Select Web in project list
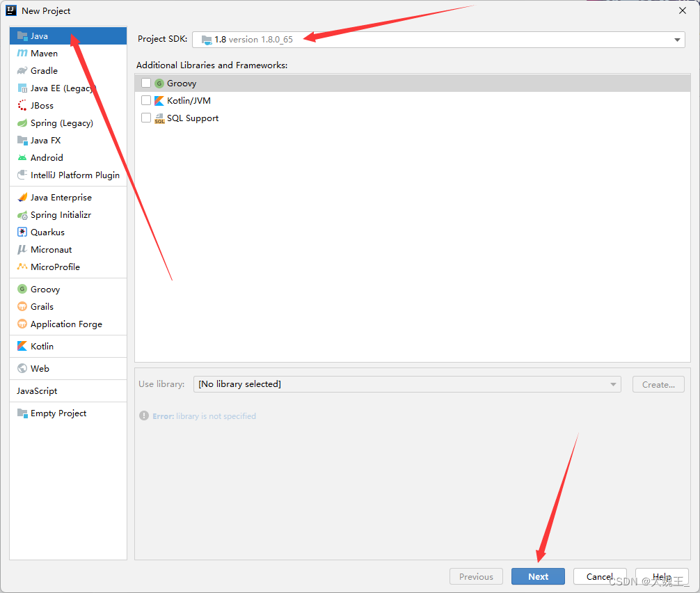The width and height of the screenshot is (700, 593). [x=68, y=368]
